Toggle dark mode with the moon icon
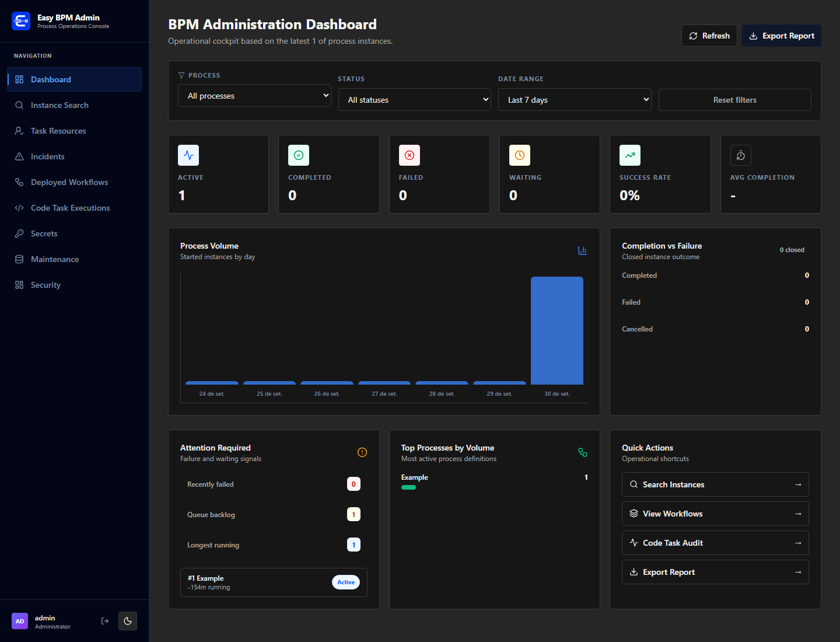 tap(128, 621)
